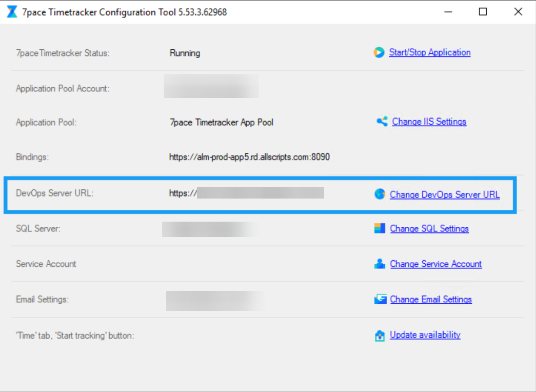Click the '7pace Timetracker Status:' label
This screenshot has height=392, width=536.
click(x=63, y=53)
